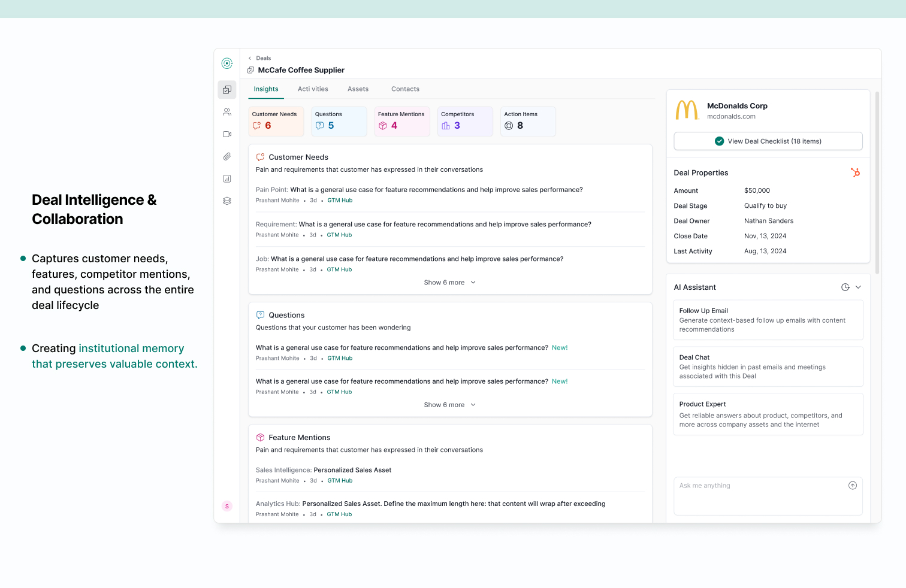
Task: Open the View Deal Checklist button
Action: (768, 141)
